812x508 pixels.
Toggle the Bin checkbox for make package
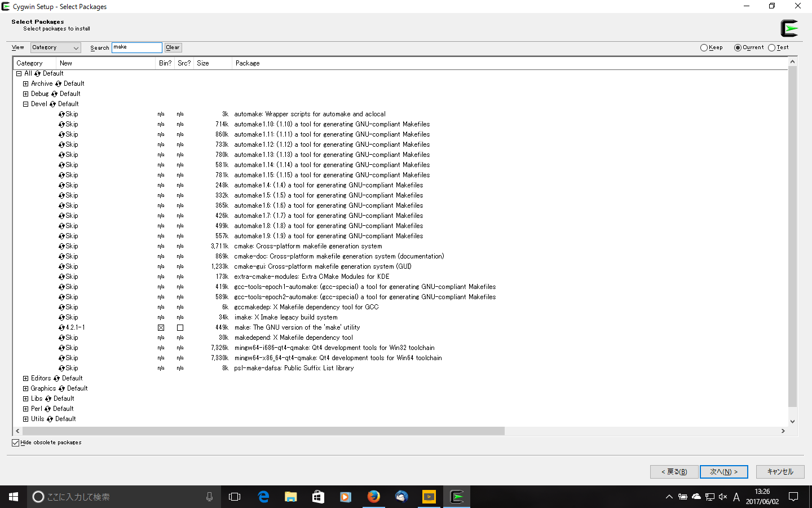161,327
